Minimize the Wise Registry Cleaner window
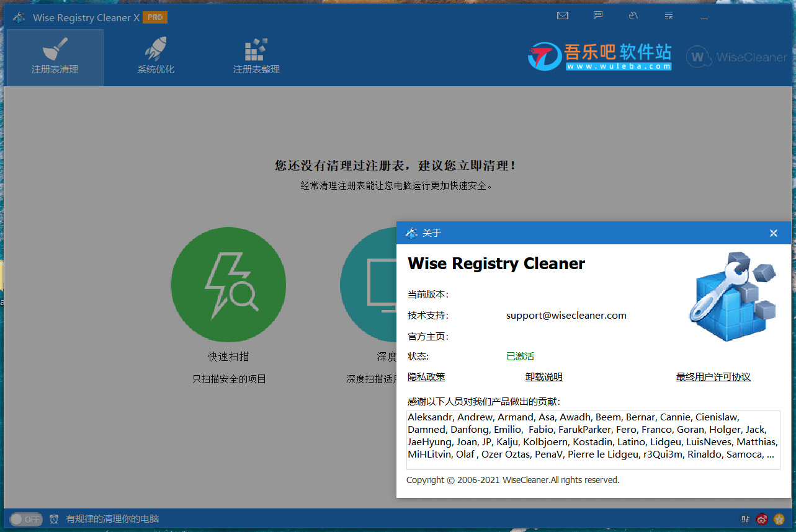 (704, 19)
